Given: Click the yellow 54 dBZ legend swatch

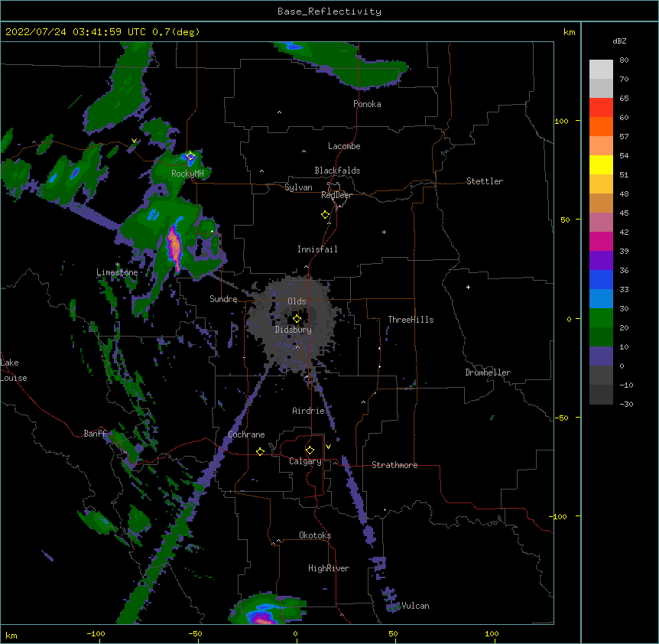Looking at the screenshot, I should 601,164.
